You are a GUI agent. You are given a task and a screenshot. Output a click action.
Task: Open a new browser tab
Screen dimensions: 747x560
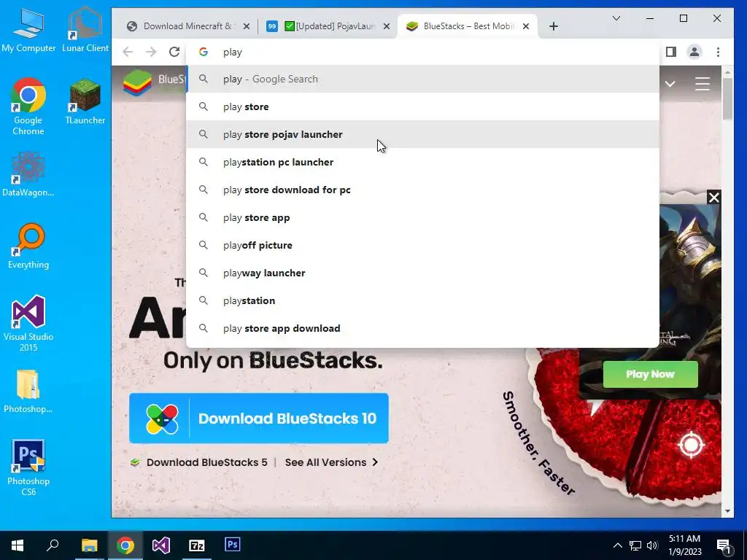[553, 26]
